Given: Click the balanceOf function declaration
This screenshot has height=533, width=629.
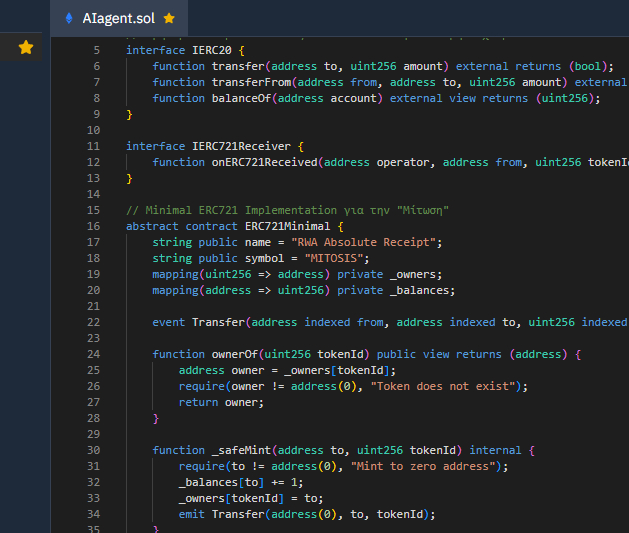Looking at the screenshot, I should pos(376,98).
